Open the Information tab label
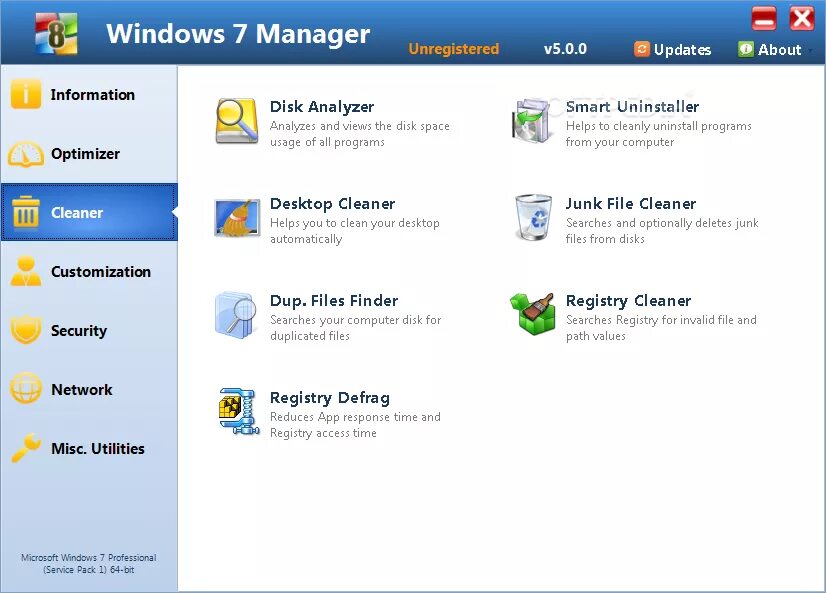 [93, 94]
